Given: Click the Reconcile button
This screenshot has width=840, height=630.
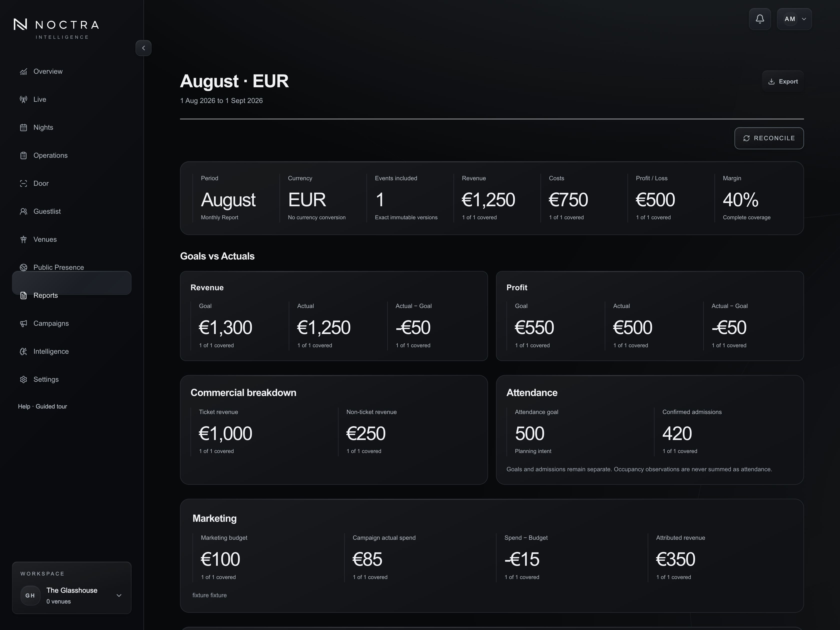Looking at the screenshot, I should click(768, 138).
